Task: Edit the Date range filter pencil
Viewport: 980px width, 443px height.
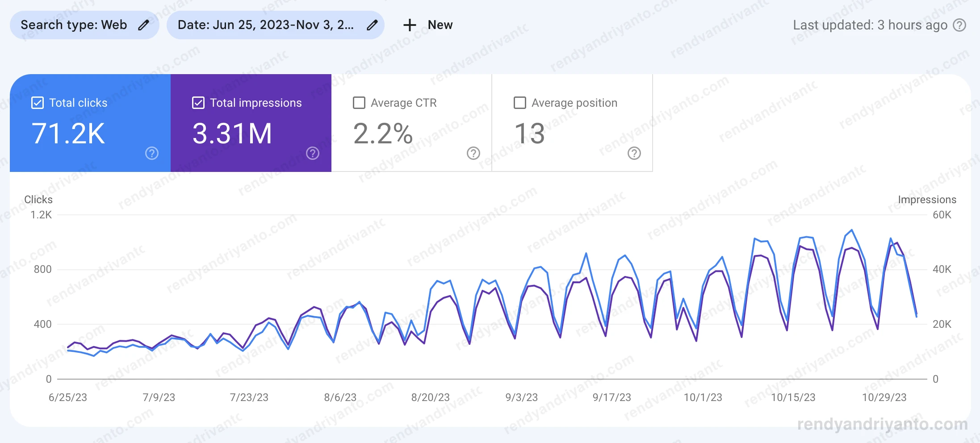Action: click(372, 25)
